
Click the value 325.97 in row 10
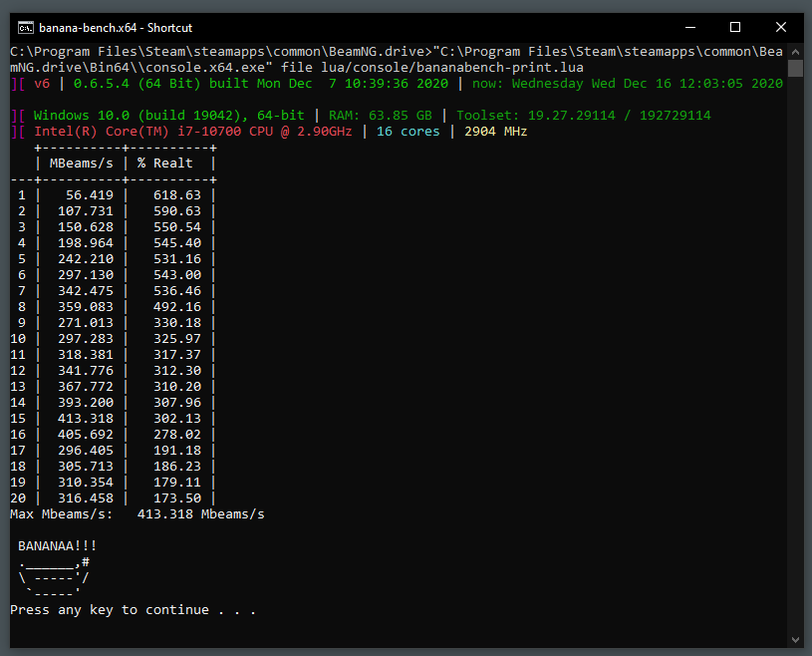(177, 339)
